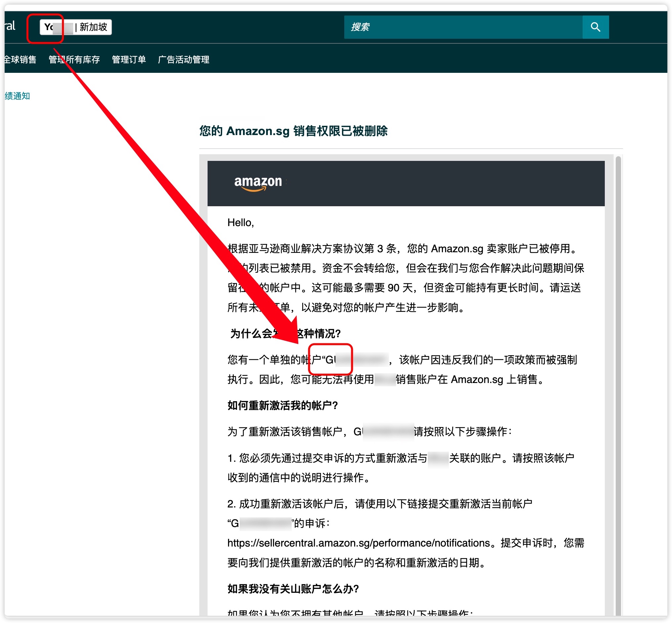Focus the 搜索 search input field
Viewport: 672px width, 623px height.
(463, 27)
